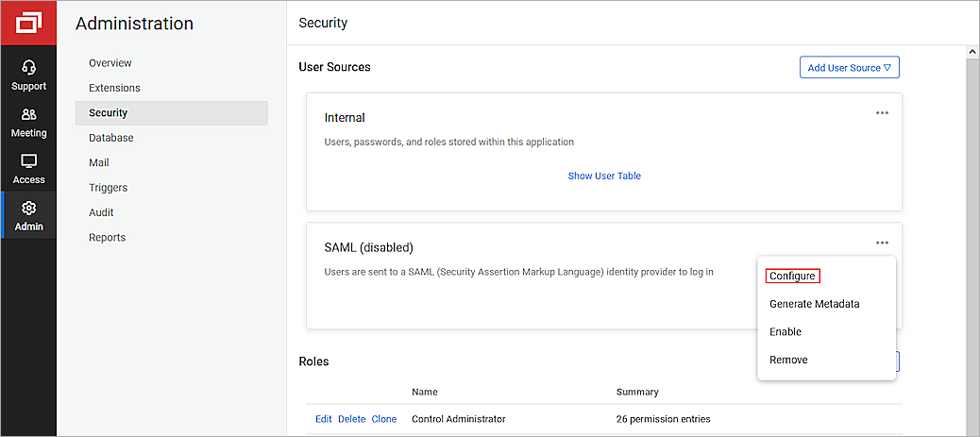This screenshot has width=980, height=437.
Task: Open the Triggers administration page
Action: click(x=108, y=188)
